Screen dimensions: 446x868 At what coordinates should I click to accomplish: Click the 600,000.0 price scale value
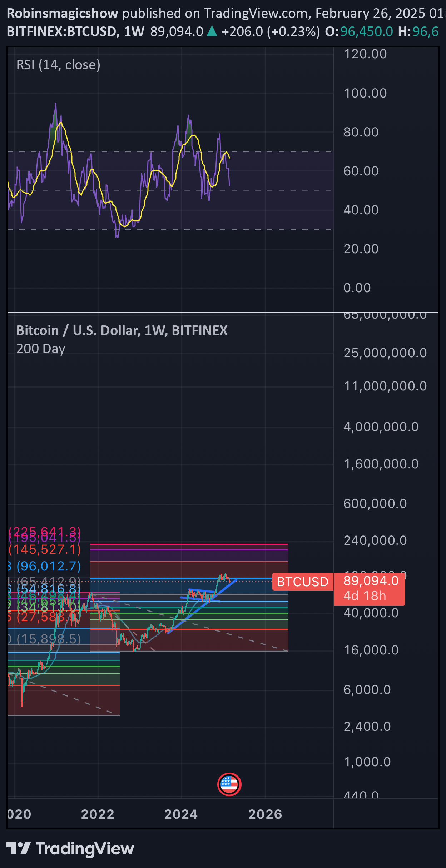pyautogui.click(x=375, y=504)
